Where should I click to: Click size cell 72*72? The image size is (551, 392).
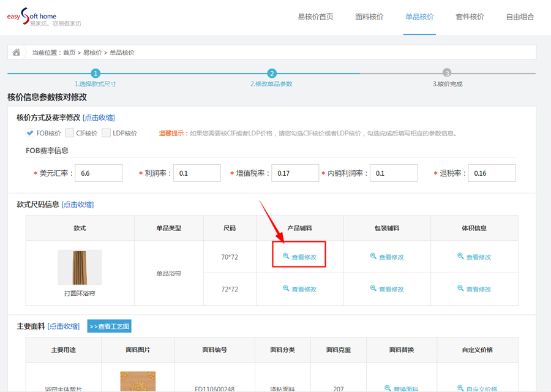click(x=230, y=289)
